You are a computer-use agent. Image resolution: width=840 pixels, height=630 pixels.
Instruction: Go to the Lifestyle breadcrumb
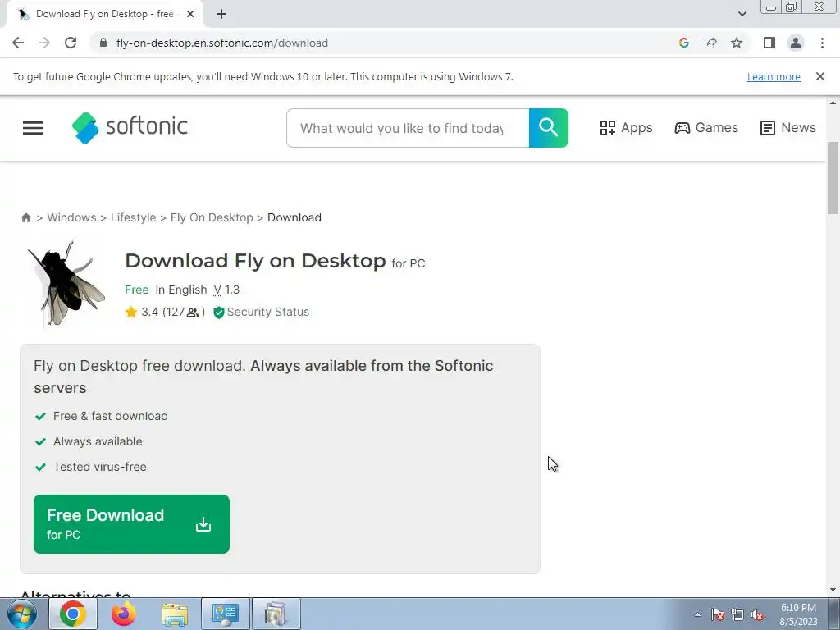click(x=134, y=217)
